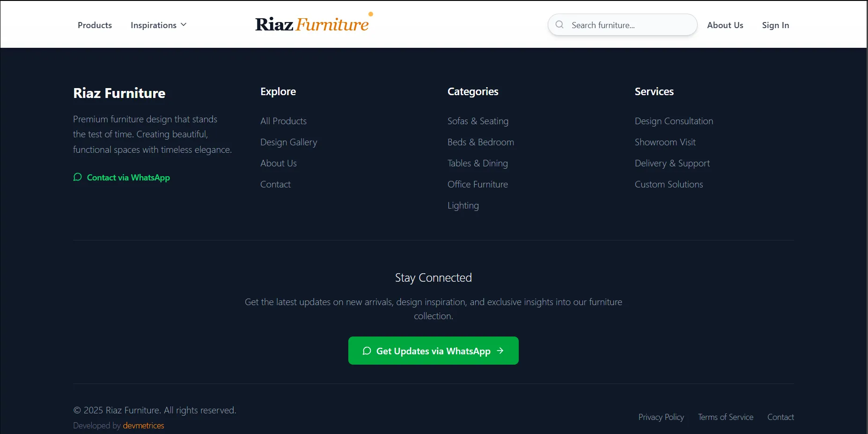The width and height of the screenshot is (868, 434).
Task: Open Terms of Service link
Action: point(726,417)
